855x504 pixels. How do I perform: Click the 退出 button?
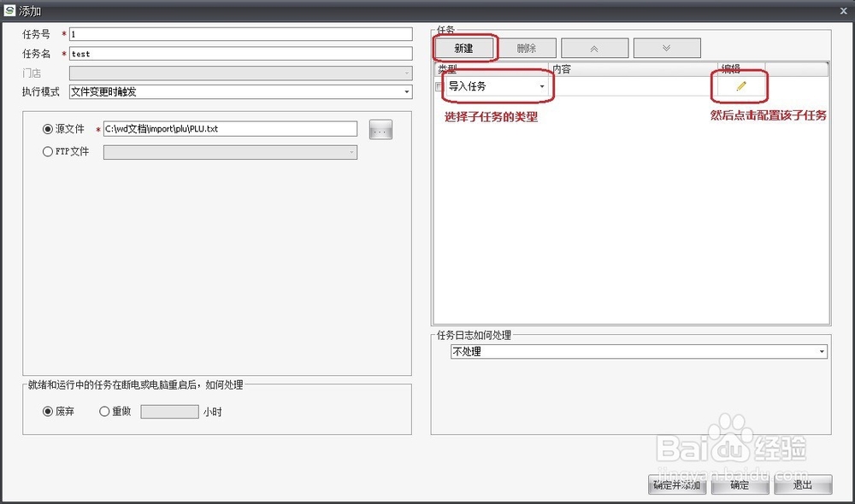tap(803, 485)
